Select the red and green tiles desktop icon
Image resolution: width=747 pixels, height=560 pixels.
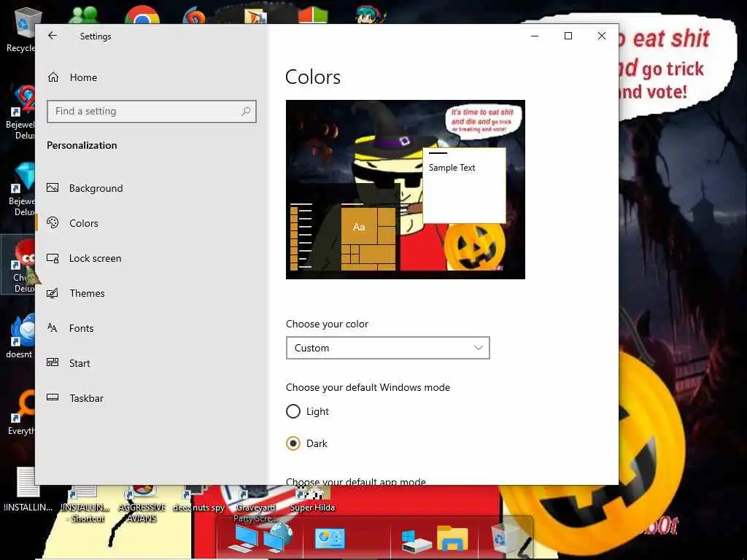click(313, 15)
